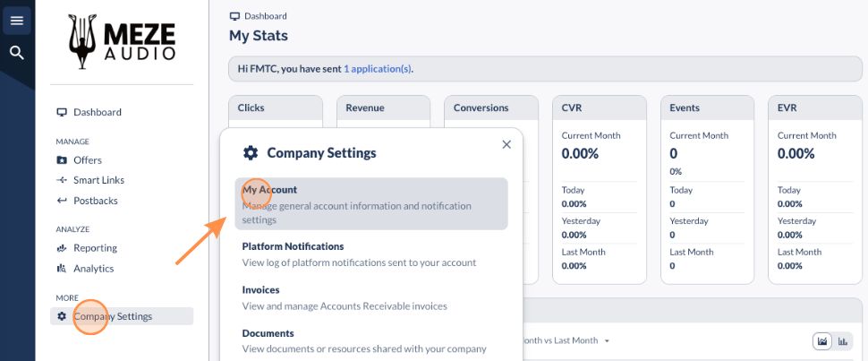Click the Dashboard monitor icon in sidebar

[62, 112]
